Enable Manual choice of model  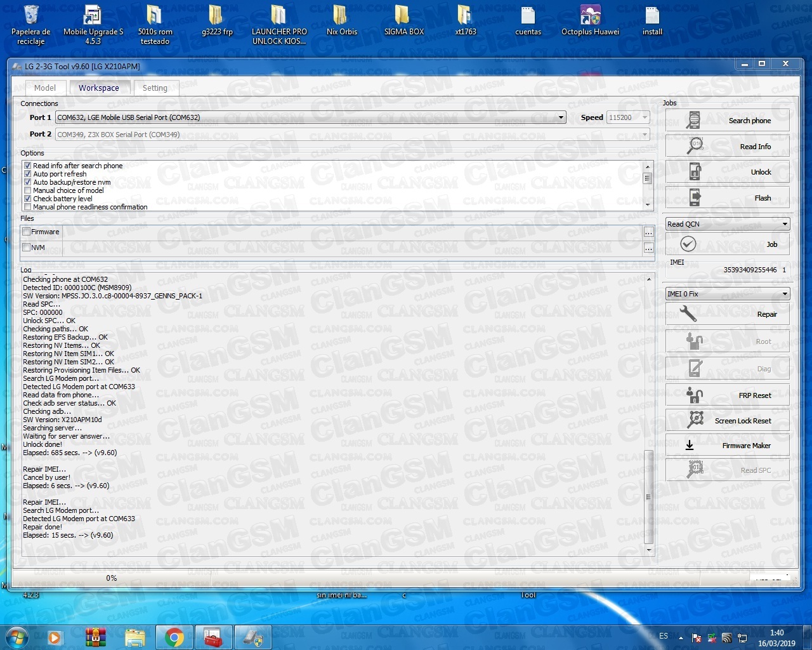click(x=27, y=190)
